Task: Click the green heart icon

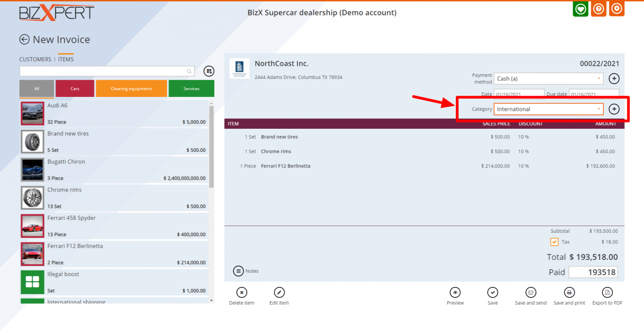Action: (581, 9)
